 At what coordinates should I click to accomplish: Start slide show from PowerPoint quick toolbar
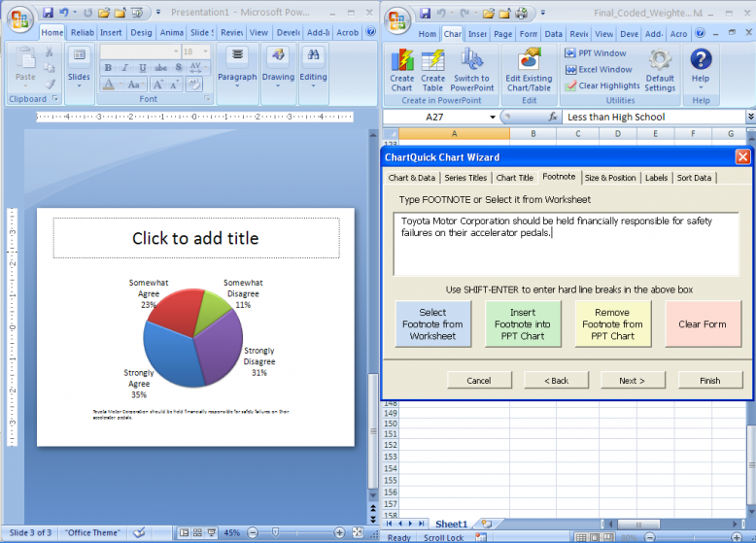point(137,13)
